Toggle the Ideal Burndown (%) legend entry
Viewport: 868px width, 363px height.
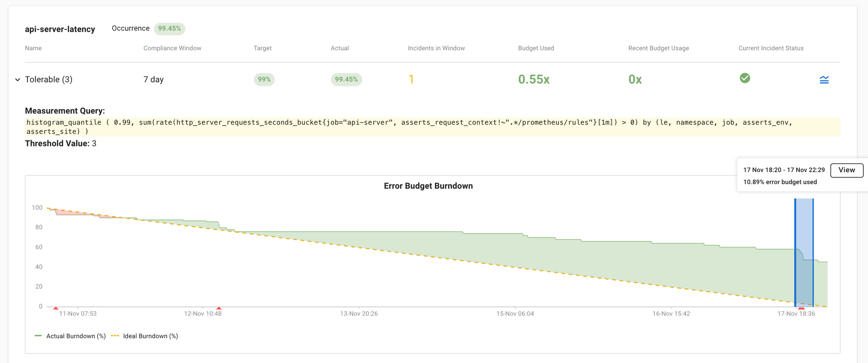[x=145, y=336]
